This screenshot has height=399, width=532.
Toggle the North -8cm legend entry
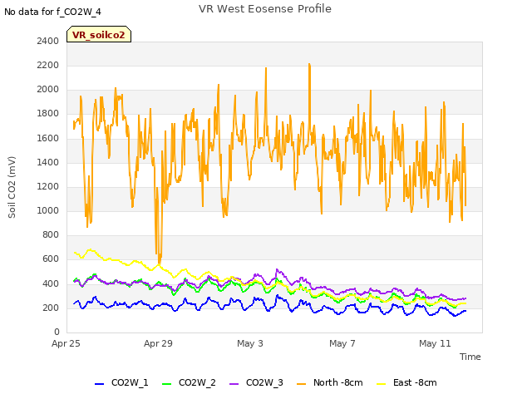click(x=329, y=382)
